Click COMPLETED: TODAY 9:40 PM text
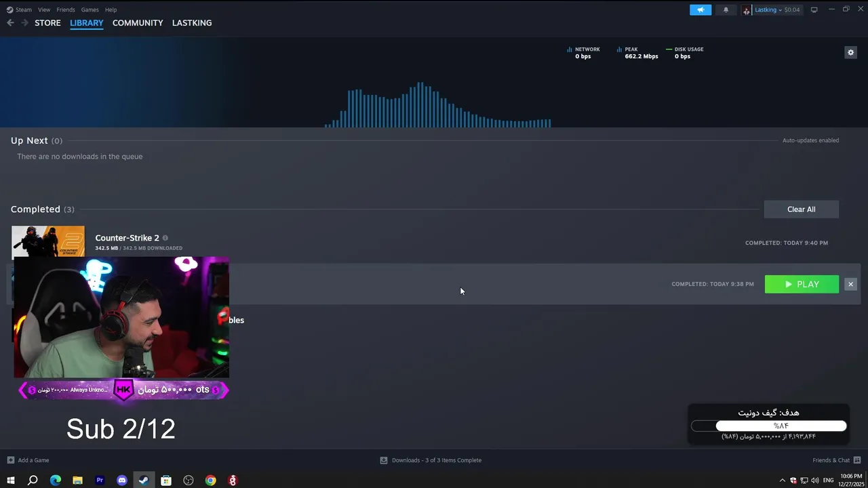Viewport: 868px width, 488px height. click(x=787, y=243)
